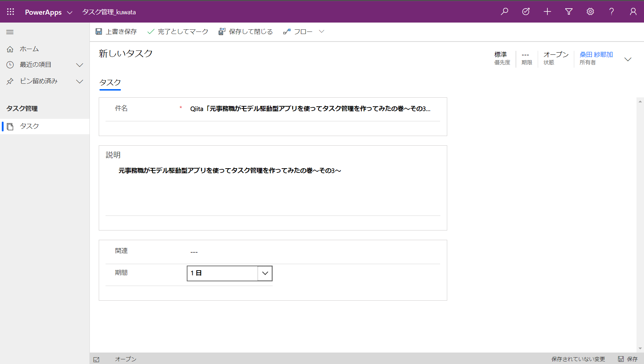Open the owner link 桑田 紗耶加

[x=596, y=54]
